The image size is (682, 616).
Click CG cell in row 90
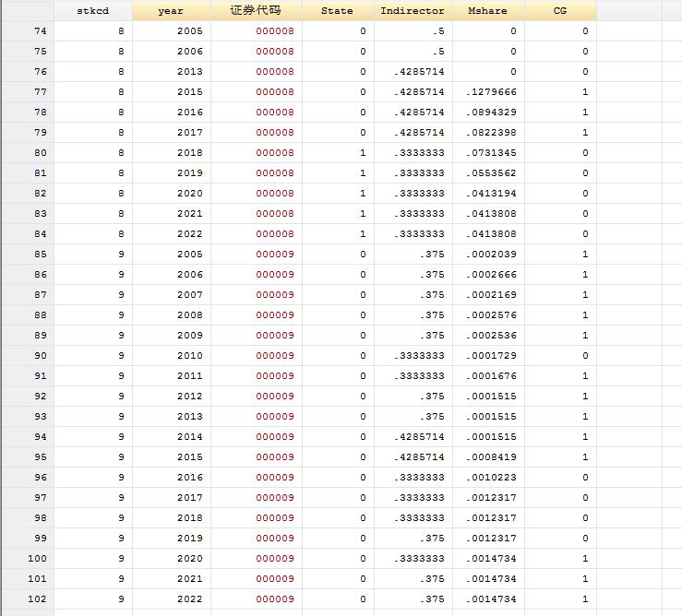pyautogui.click(x=561, y=356)
